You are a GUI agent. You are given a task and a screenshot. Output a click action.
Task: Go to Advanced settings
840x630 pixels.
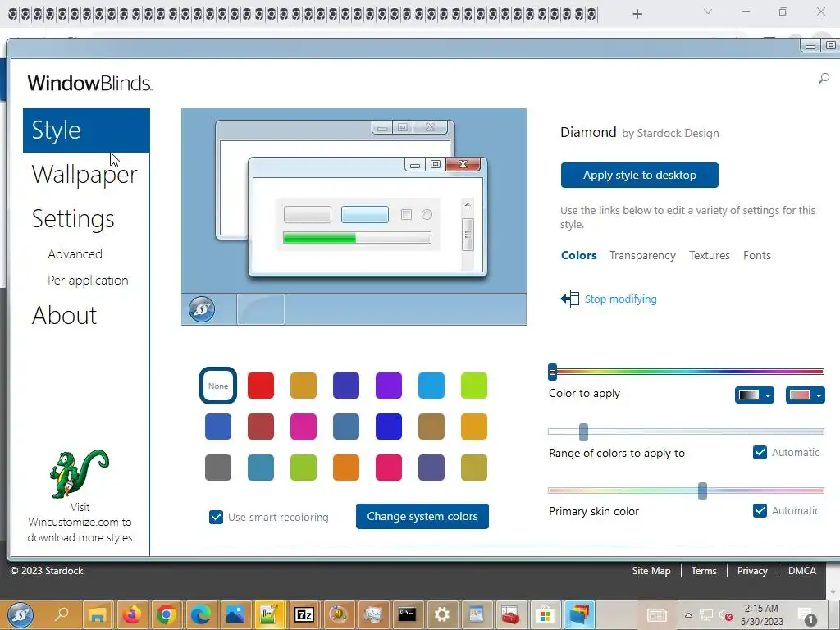75,254
